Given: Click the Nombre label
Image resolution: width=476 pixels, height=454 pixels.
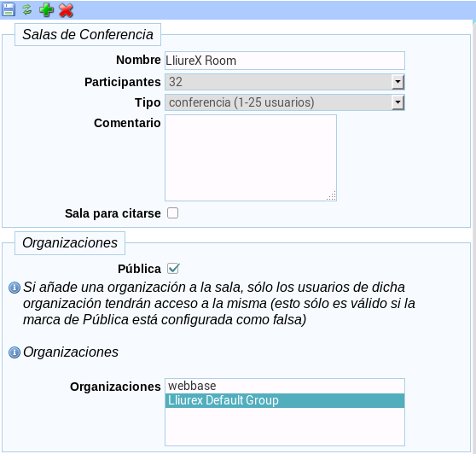Looking at the screenshot, I should point(138,60).
